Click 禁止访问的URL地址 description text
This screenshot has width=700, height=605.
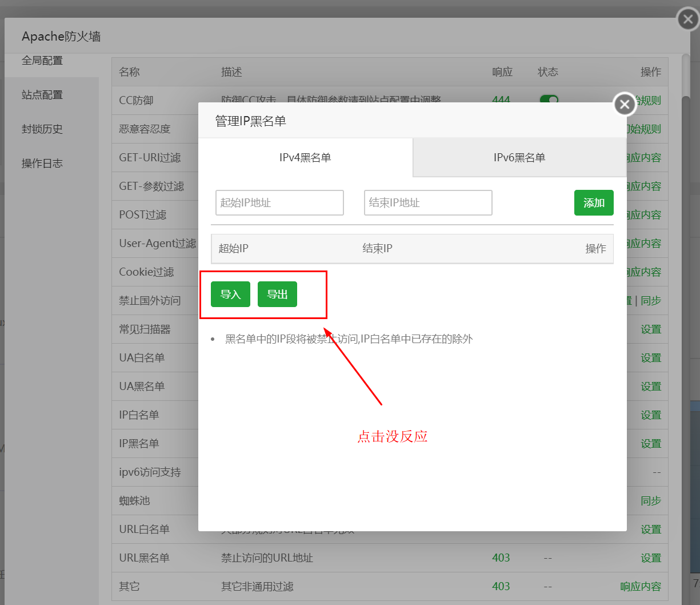267,558
